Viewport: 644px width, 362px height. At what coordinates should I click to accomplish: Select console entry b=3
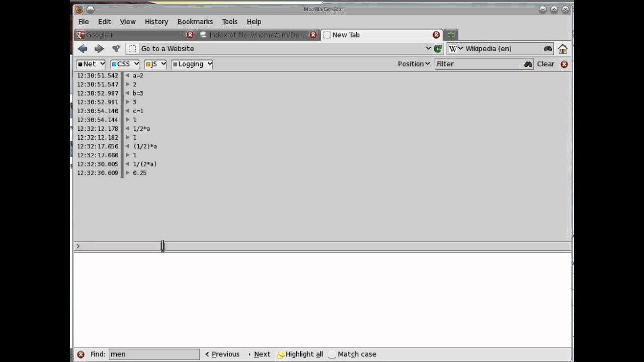tap(138, 93)
